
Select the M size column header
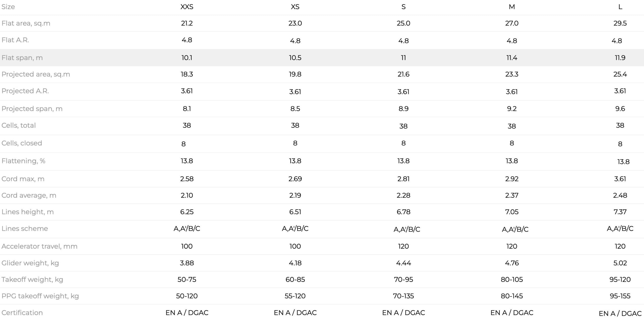point(512,7)
